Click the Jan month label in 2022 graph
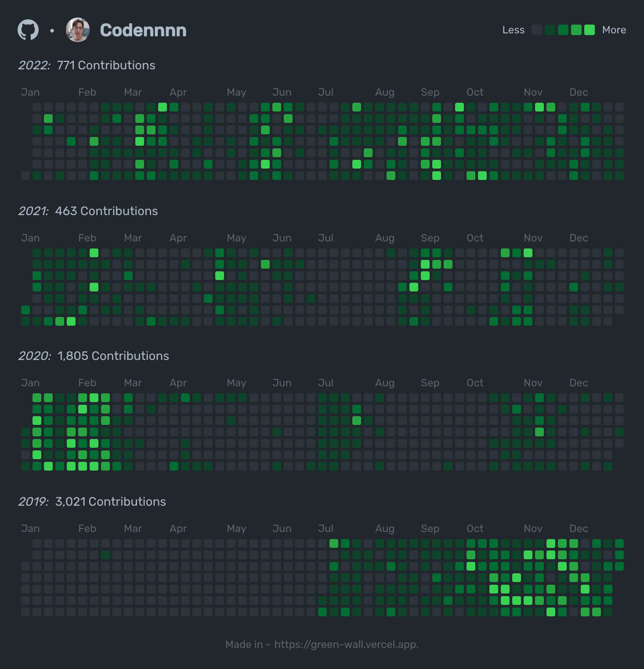This screenshot has height=669, width=644. click(x=30, y=92)
